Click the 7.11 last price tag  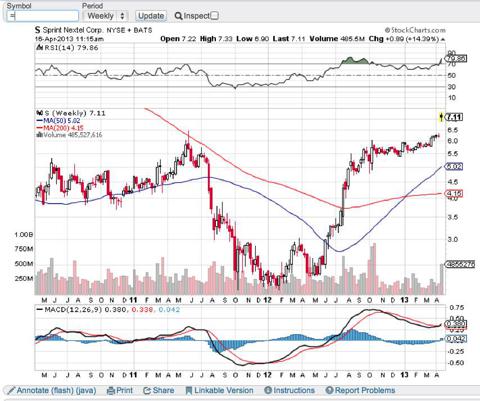click(x=454, y=117)
